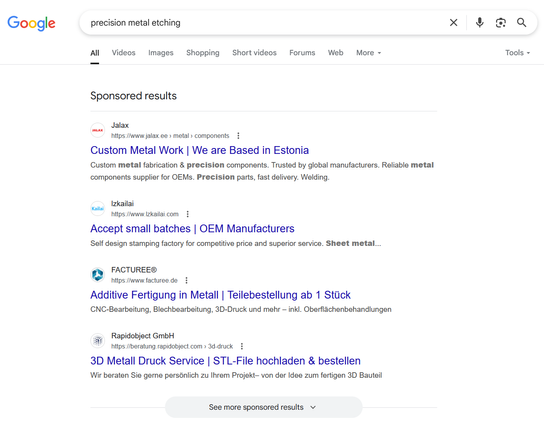Image resolution: width=544 pixels, height=424 pixels.
Task: Open Search by image camera icon
Action: (500, 23)
